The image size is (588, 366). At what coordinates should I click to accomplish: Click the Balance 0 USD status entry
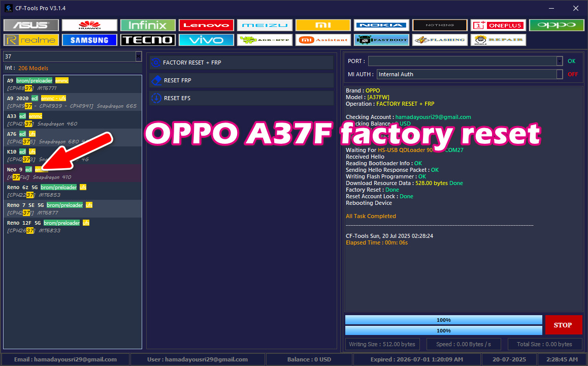coord(309,359)
